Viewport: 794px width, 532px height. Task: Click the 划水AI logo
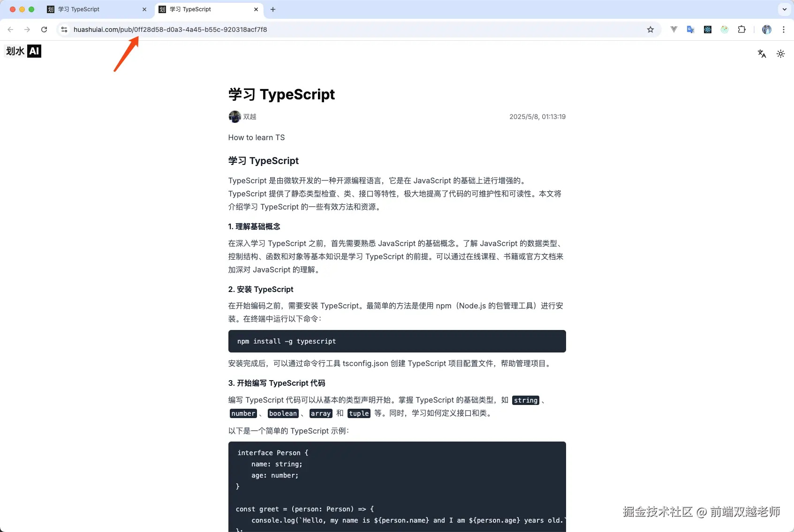point(22,51)
